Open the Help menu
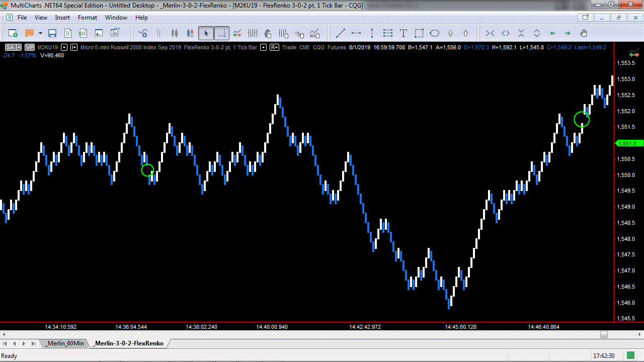Image resolution: width=644 pixels, height=362 pixels. pyautogui.click(x=141, y=18)
